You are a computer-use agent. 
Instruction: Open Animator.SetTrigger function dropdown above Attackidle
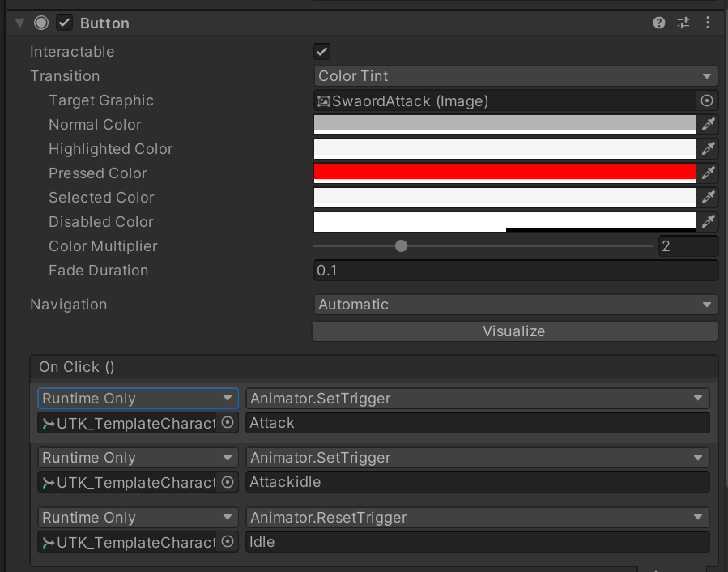point(477,458)
